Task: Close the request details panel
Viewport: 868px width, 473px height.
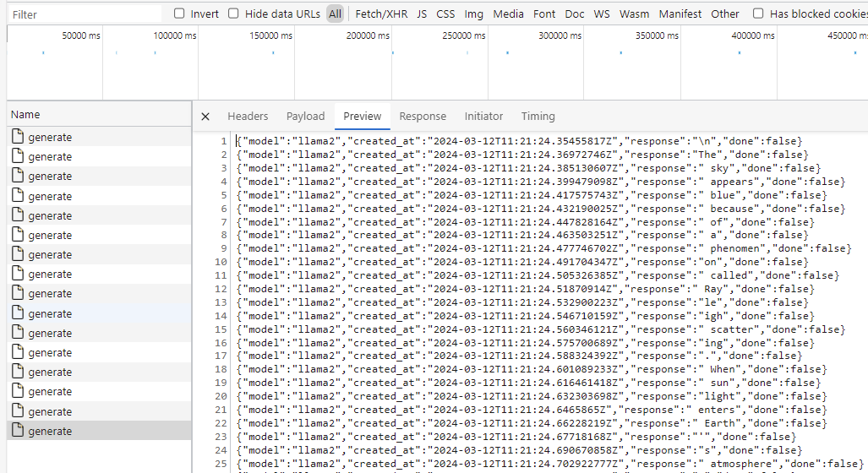Action: (x=205, y=117)
